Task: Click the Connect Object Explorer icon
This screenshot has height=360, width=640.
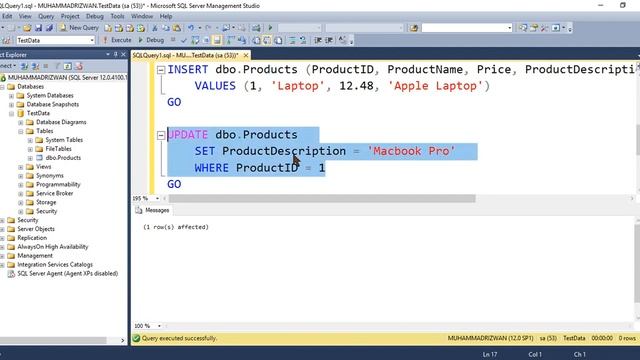Action: 24,66
